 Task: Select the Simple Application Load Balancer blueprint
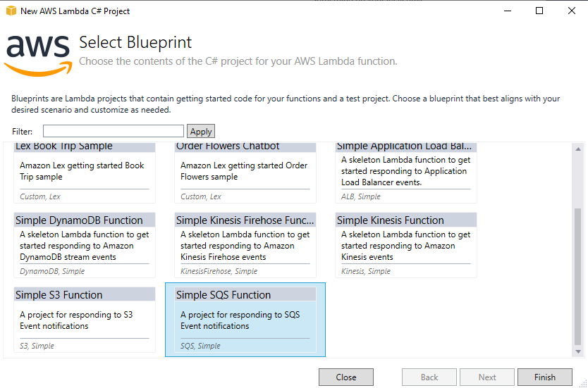point(406,173)
